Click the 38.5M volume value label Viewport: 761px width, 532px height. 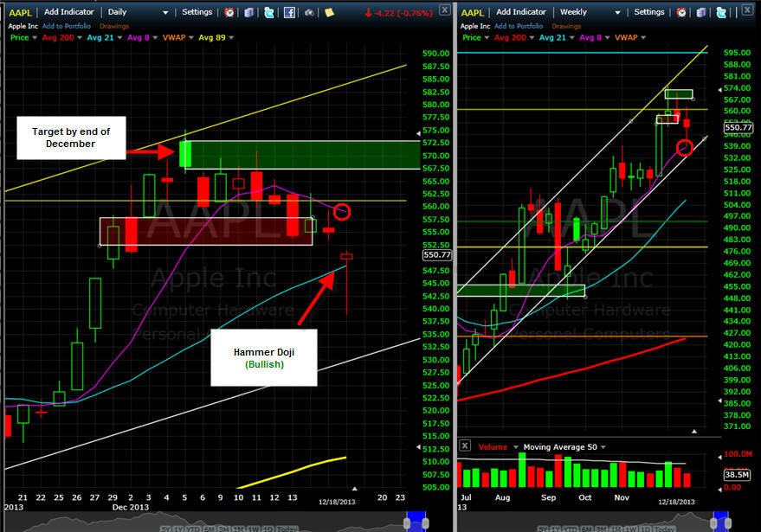737,474
